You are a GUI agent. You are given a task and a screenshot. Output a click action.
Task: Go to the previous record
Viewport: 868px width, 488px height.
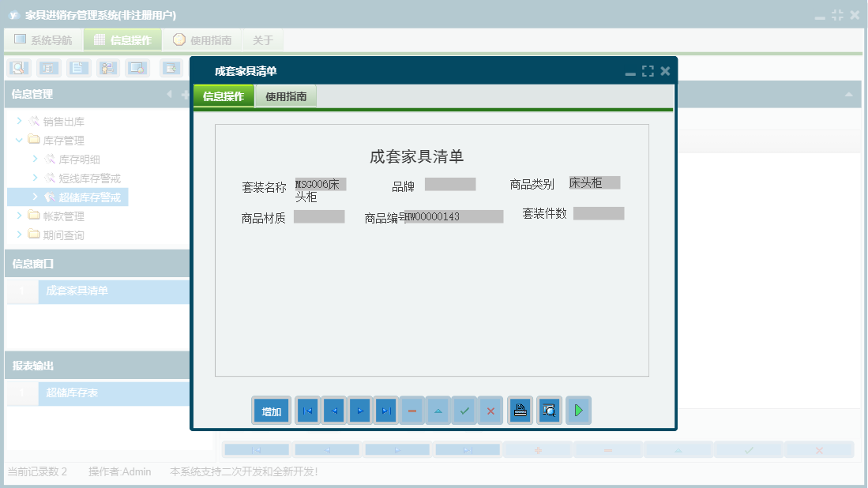coord(333,410)
